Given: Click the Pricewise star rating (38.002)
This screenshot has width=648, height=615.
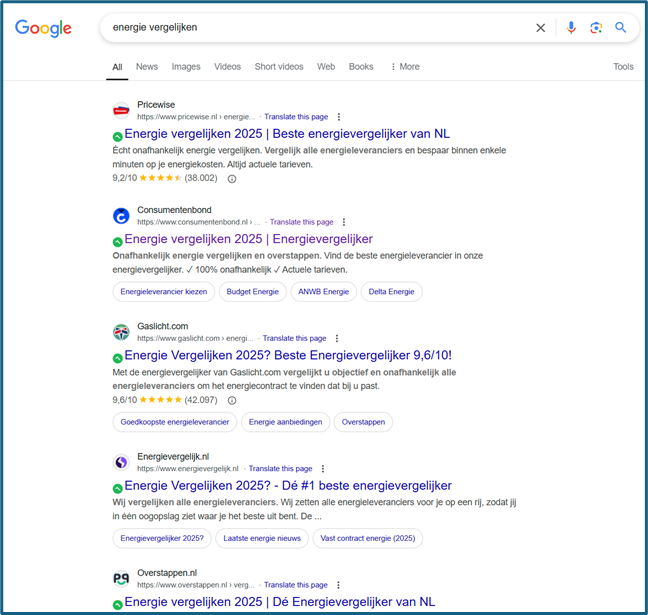Looking at the screenshot, I should click(165, 178).
